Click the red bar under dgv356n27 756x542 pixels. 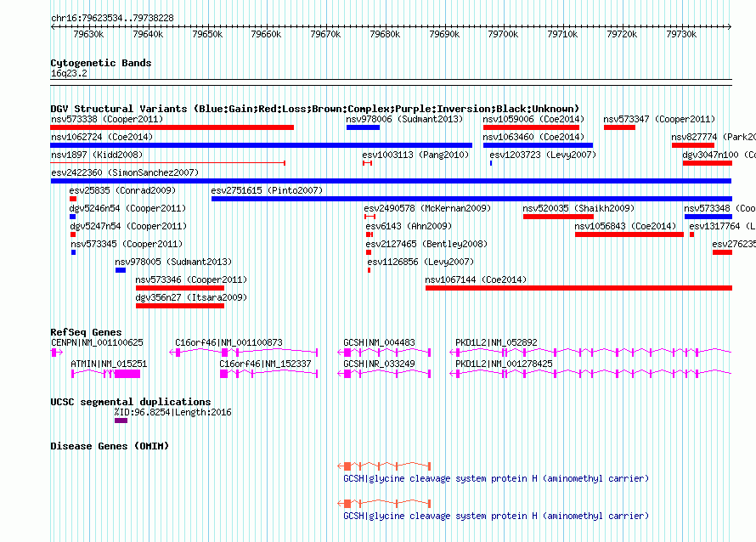click(180, 306)
